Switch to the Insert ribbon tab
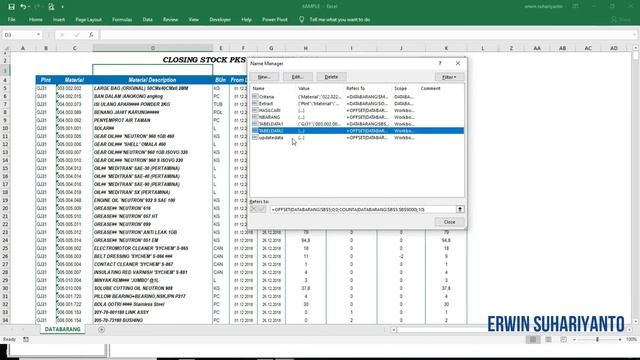This screenshot has width=640, height=360. click(59, 20)
